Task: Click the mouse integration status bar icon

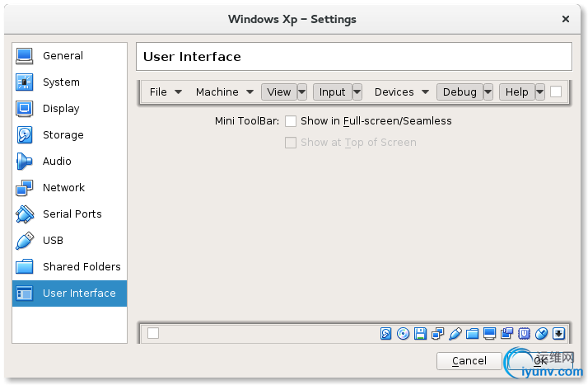Action: tap(541, 334)
